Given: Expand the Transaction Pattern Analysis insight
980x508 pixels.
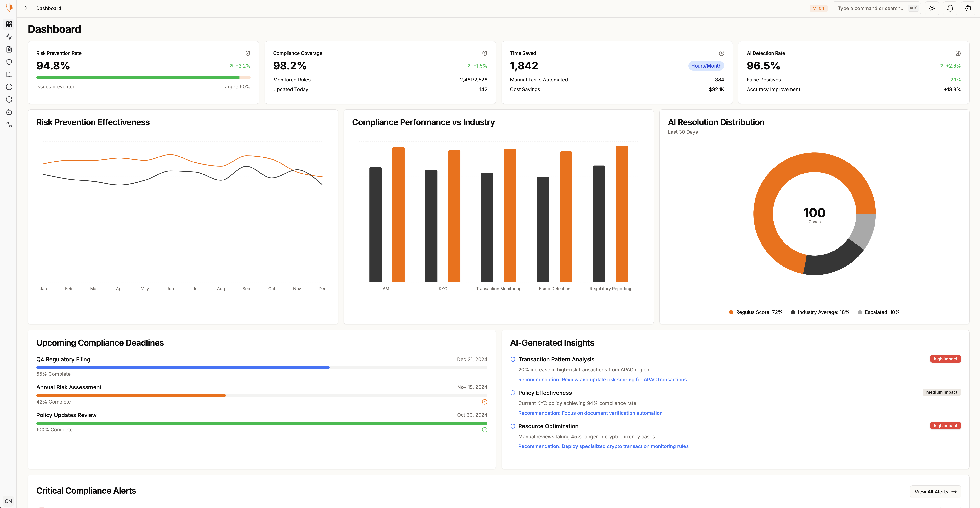Looking at the screenshot, I should tap(556, 359).
